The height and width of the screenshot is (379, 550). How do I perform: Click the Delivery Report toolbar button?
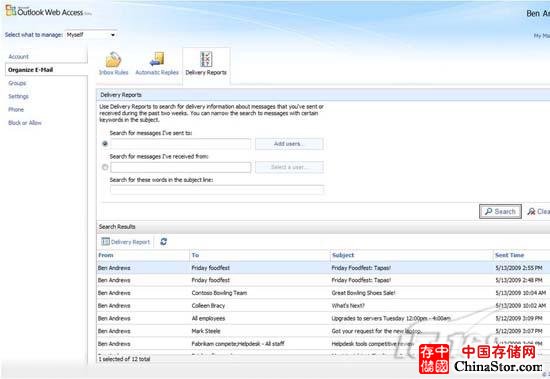point(126,242)
